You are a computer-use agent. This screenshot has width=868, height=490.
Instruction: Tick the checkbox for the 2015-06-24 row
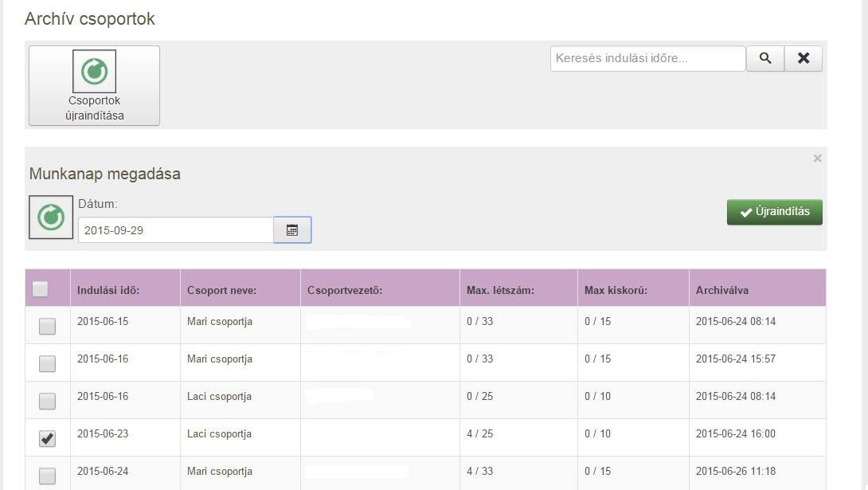tap(48, 476)
